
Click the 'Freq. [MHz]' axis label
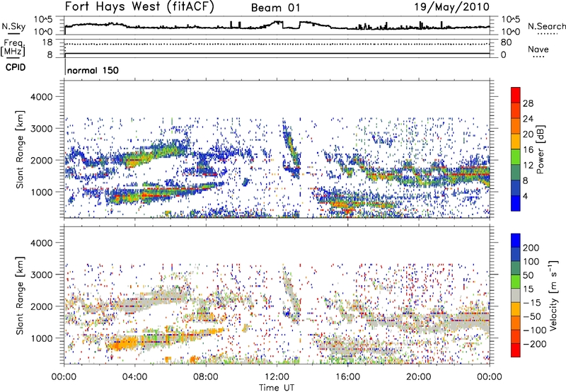tap(13, 48)
